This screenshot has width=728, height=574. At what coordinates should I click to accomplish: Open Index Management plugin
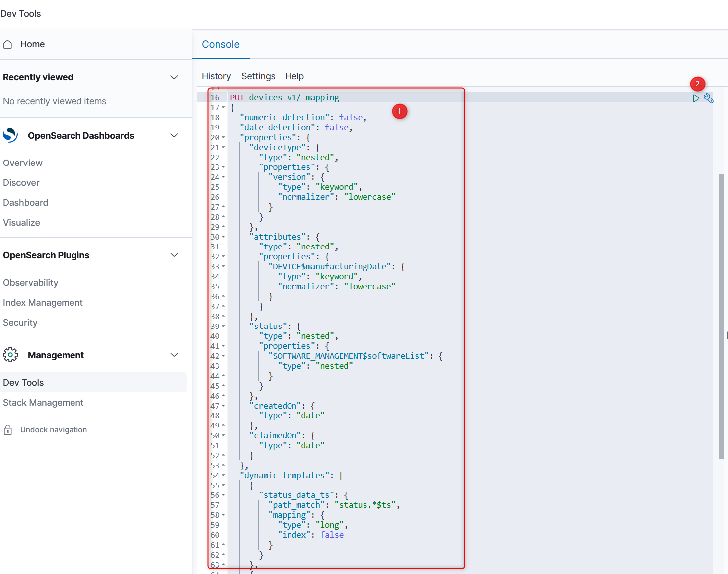click(x=43, y=303)
